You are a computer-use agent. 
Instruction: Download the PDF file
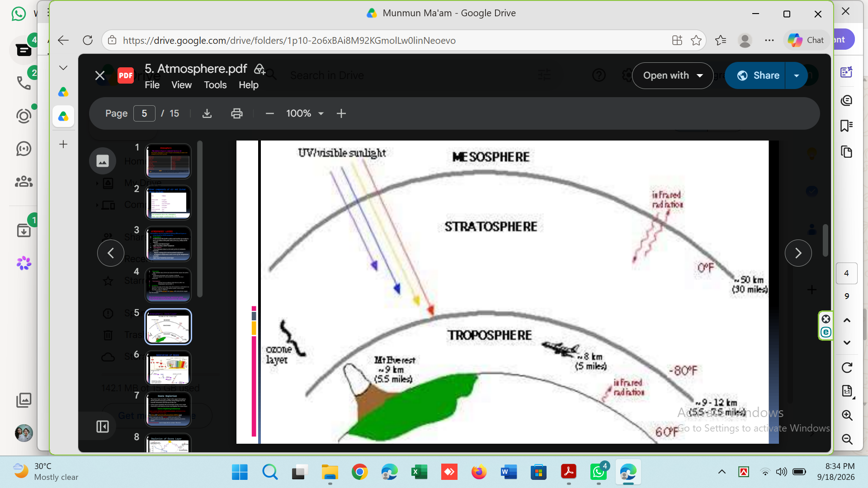pos(207,113)
